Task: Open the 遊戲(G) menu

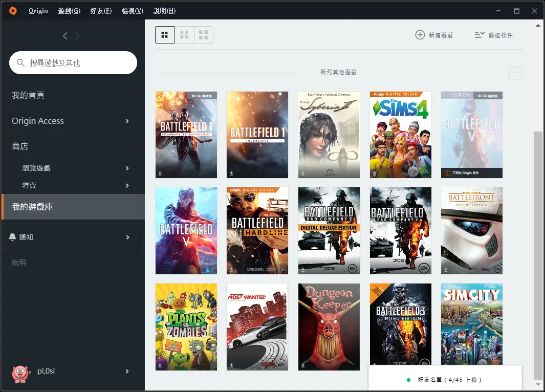Action: point(69,11)
